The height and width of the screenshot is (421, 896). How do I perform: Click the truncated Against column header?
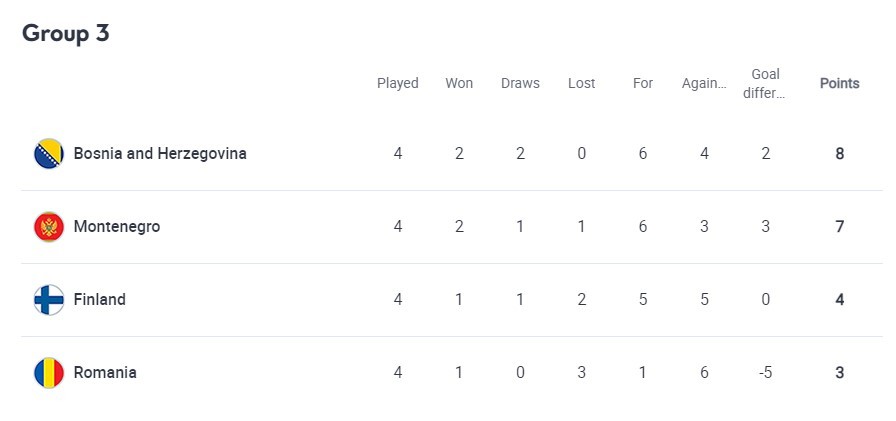[704, 83]
